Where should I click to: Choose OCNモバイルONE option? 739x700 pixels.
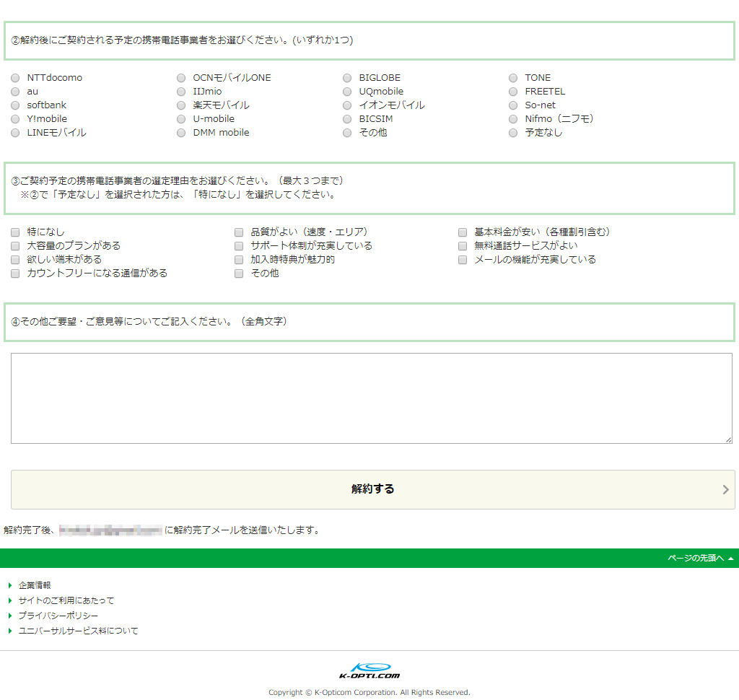181,78
